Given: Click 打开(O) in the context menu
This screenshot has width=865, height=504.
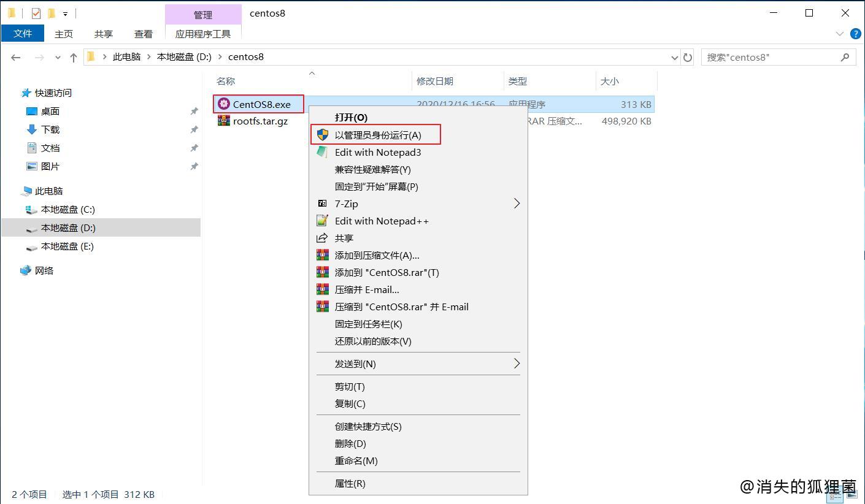Looking at the screenshot, I should (351, 117).
